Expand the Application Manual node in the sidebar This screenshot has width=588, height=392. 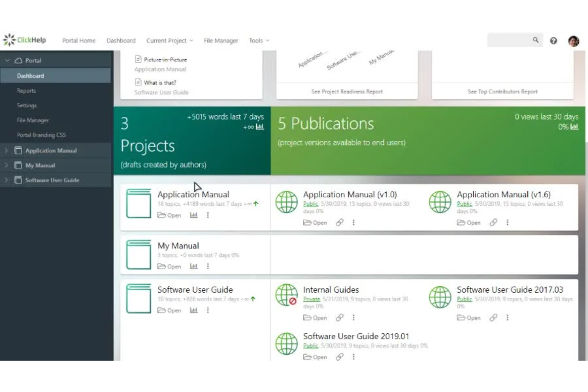(6, 151)
